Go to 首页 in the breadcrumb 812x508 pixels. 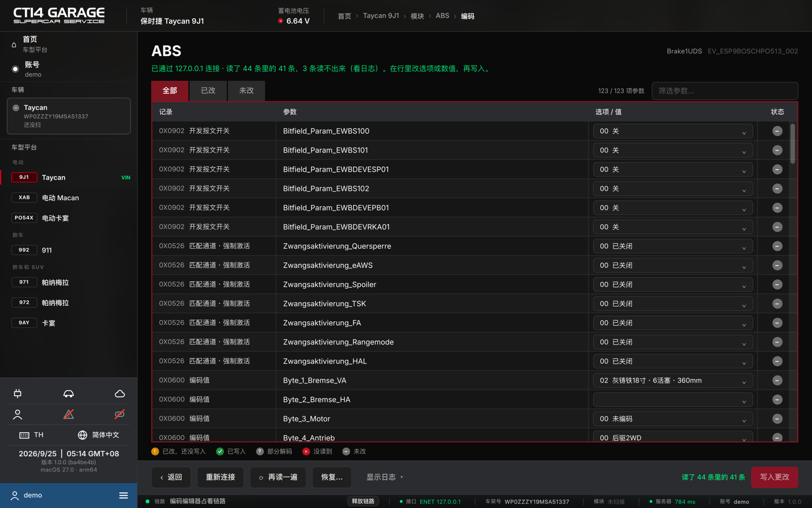[x=344, y=16]
